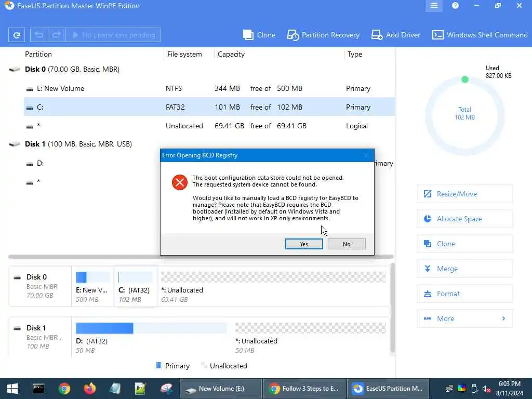This screenshot has width=532, height=399.
Task: Select the D: partition row
Action: click(91, 163)
